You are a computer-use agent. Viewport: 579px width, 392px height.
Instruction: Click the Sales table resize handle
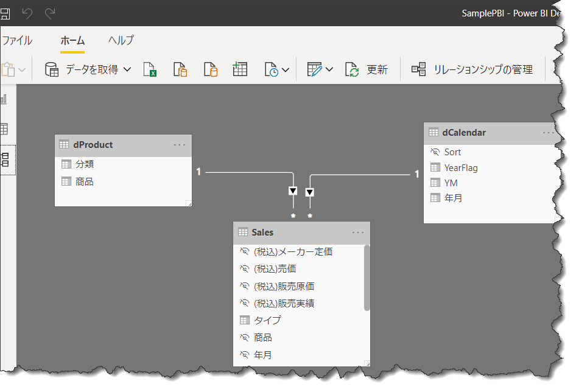point(367,363)
